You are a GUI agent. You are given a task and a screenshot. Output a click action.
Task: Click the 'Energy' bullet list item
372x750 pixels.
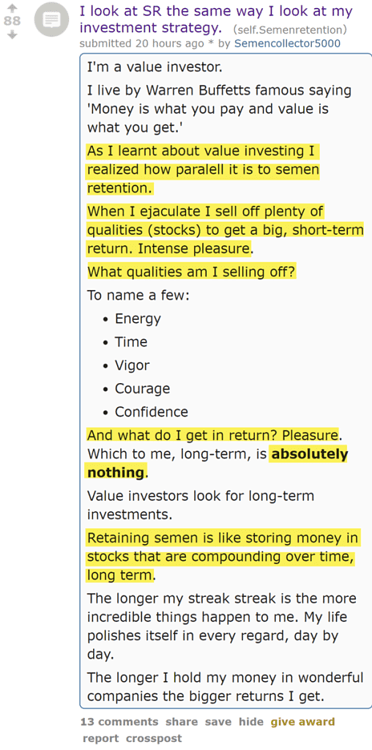point(138,319)
